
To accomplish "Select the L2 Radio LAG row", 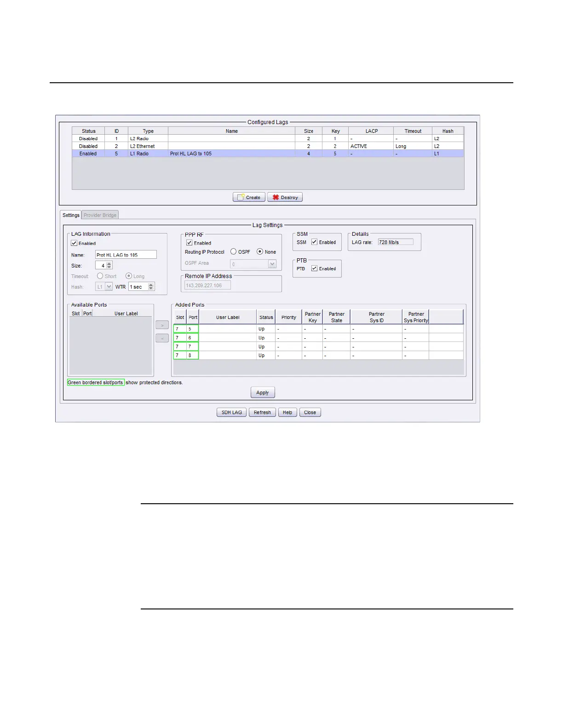I will 268,138.
